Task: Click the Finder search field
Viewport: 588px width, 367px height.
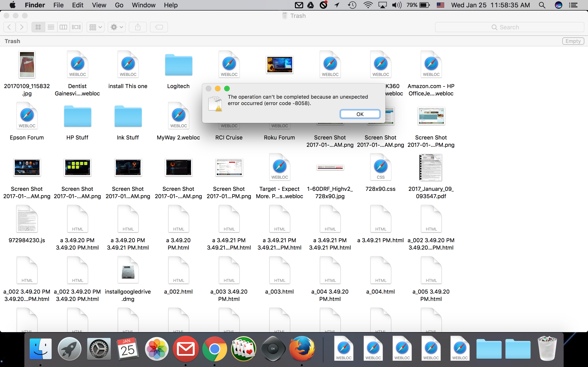Action: pyautogui.click(x=509, y=27)
